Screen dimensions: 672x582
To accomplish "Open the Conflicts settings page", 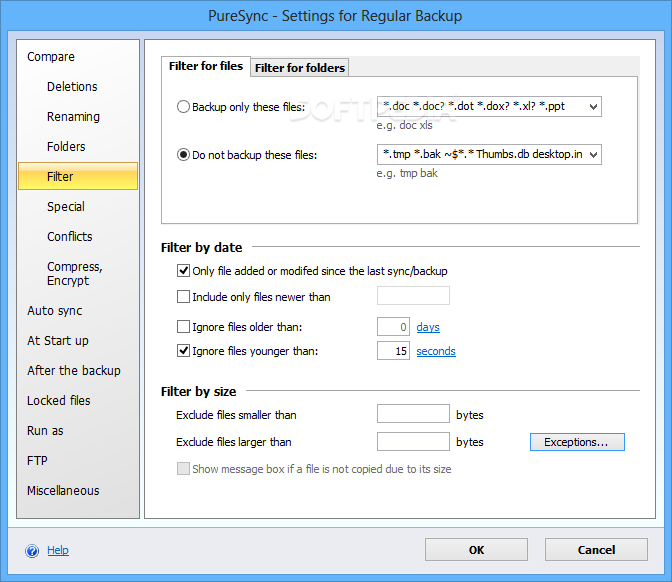I will coord(69,237).
